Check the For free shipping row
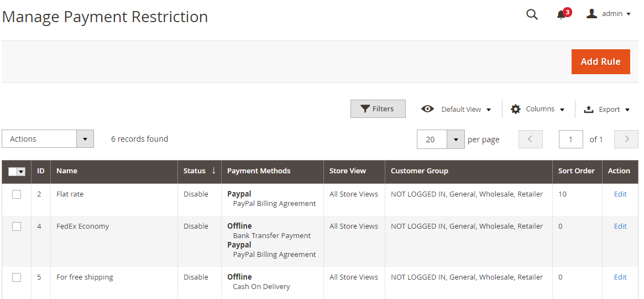This screenshot has height=299, width=644. (x=17, y=277)
